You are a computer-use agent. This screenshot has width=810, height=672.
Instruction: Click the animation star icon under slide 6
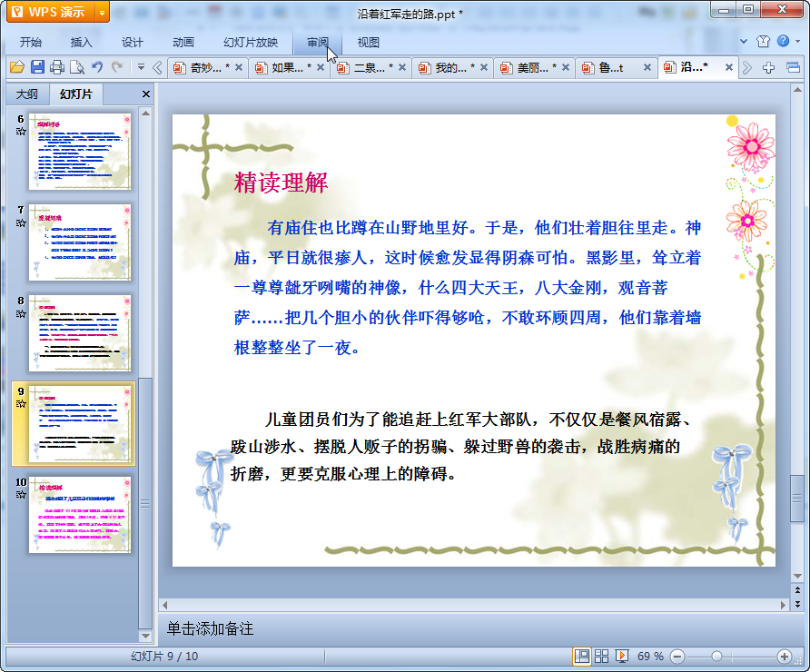[x=21, y=131]
